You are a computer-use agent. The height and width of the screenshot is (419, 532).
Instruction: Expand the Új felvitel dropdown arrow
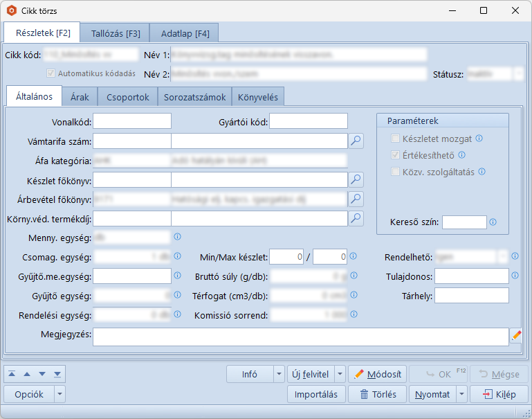(x=340, y=374)
